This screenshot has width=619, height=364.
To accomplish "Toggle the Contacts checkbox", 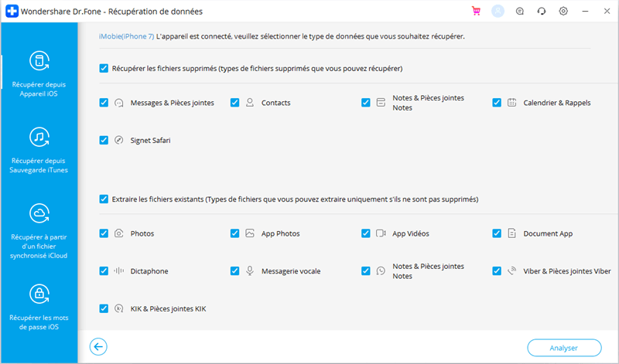I will pos(235,103).
